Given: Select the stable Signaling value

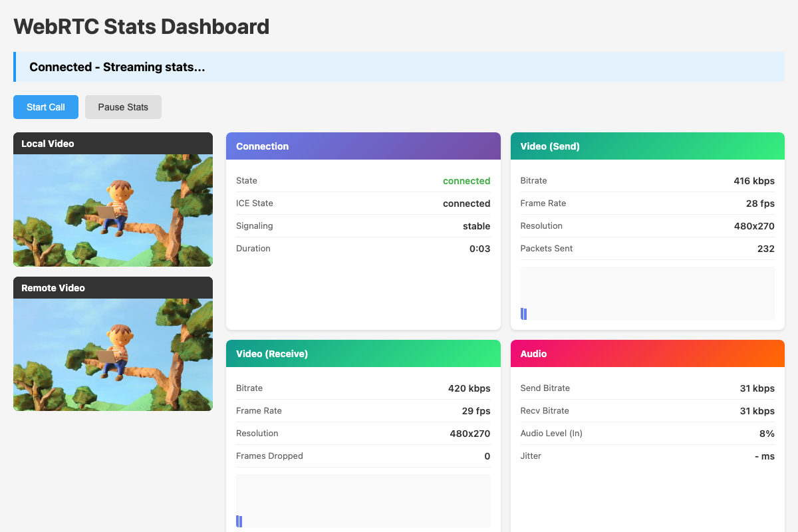Looking at the screenshot, I should (476, 226).
